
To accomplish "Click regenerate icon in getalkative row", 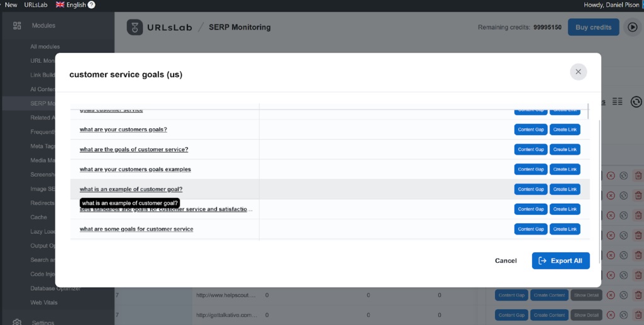I will [623, 315].
